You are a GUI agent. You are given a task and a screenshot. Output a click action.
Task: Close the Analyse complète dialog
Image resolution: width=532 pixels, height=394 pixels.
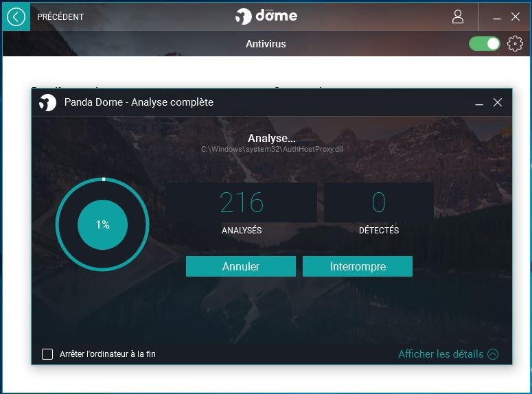tap(498, 102)
